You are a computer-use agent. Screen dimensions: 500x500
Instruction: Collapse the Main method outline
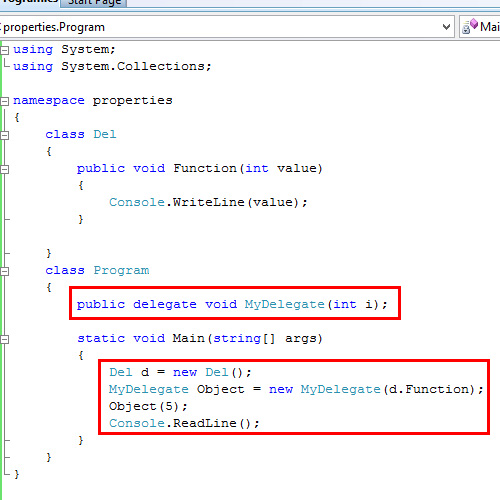click(x=4, y=339)
